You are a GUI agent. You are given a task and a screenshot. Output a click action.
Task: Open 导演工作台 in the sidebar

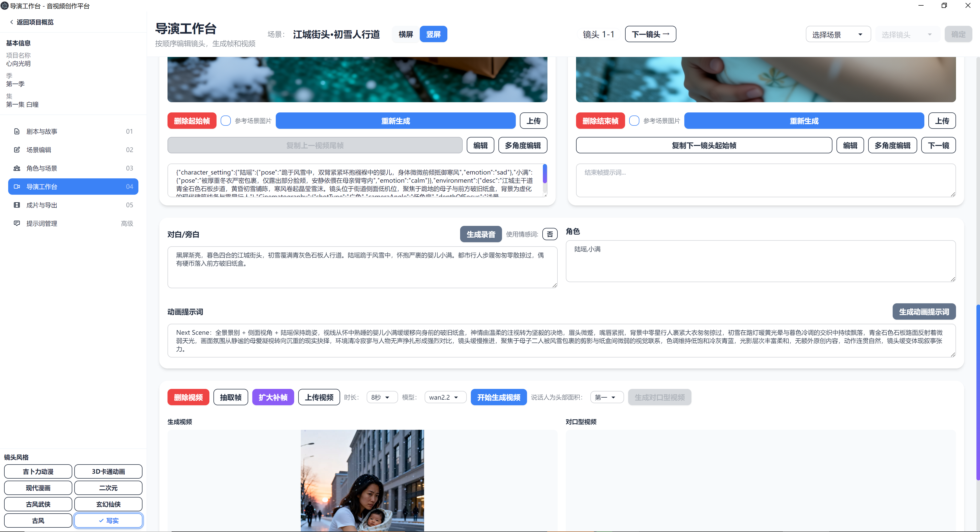pyautogui.click(x=73, y=187)
